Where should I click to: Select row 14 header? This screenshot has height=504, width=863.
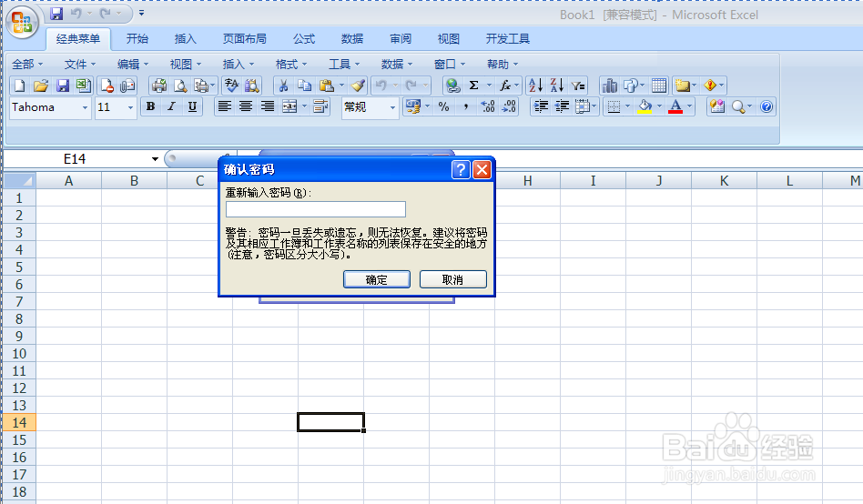[19, 422]
